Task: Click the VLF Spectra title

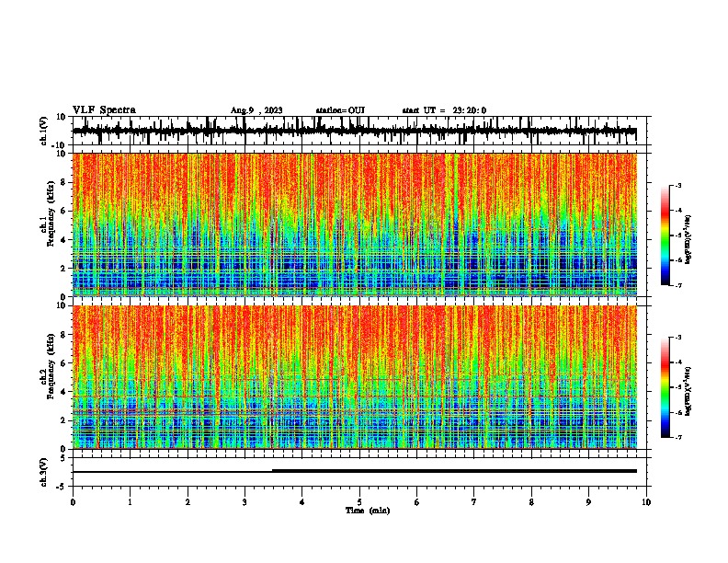Action: point(104,110)
